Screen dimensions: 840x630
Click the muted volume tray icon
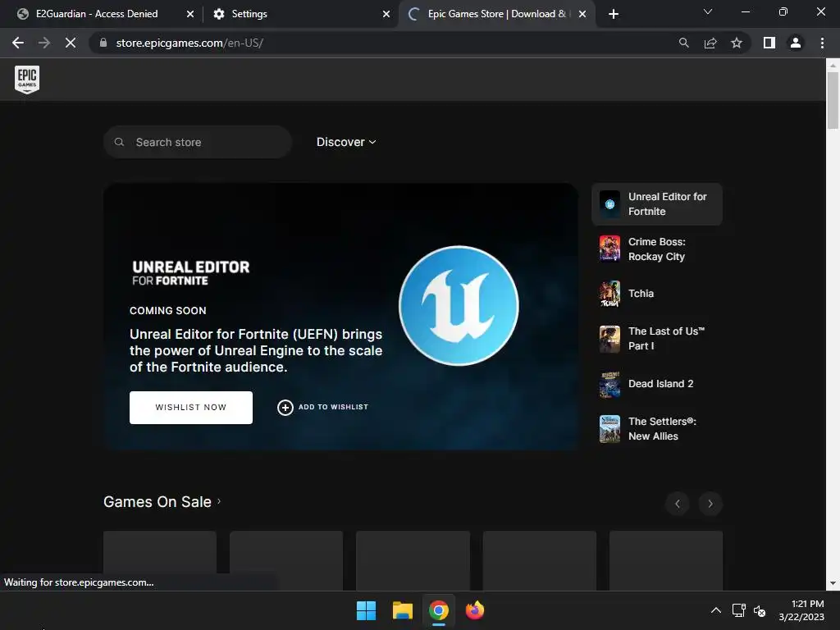760,610
